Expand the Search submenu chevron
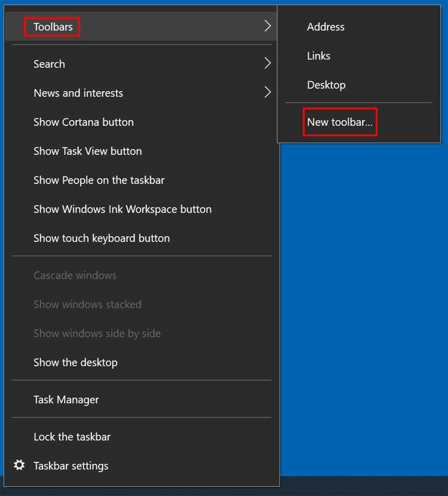The image size is (448, 496). coord(268,63)
